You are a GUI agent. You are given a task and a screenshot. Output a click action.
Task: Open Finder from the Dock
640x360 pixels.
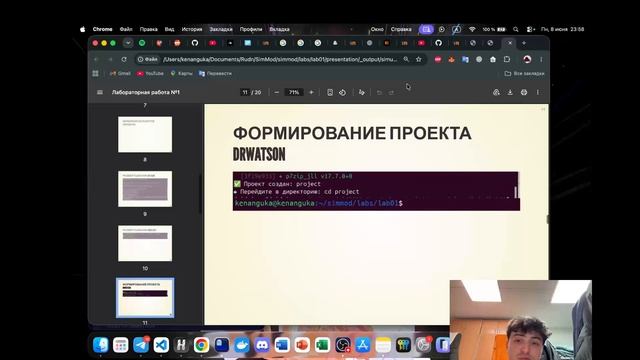[100, 345]
